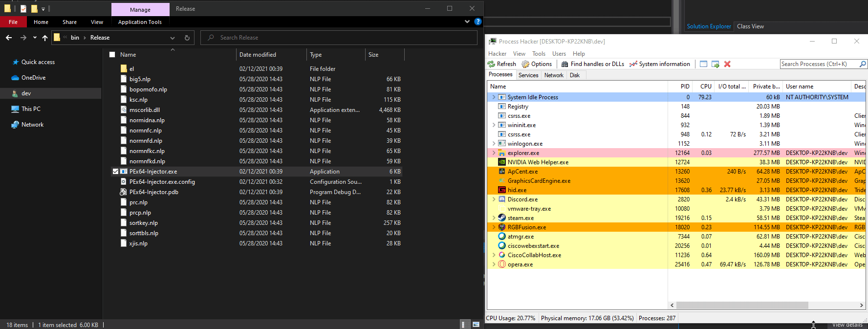Open the File tab in File Explorer

coord(13,22)
